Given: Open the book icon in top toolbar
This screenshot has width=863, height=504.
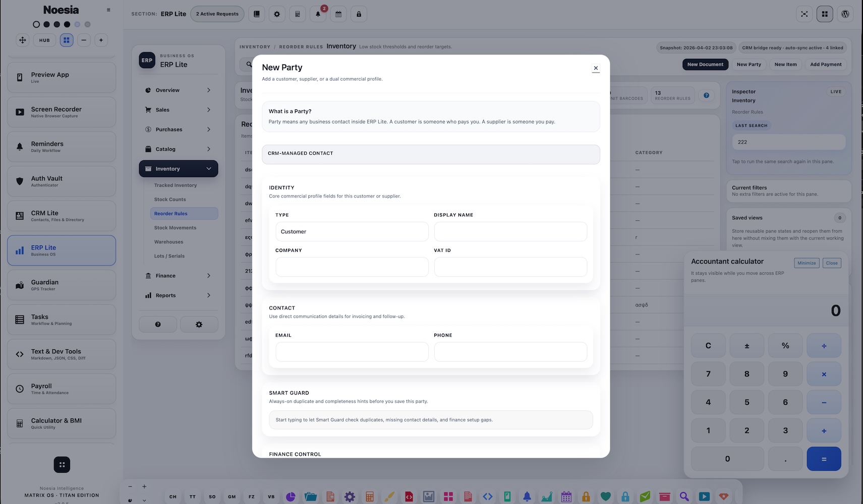Looking at the screenshot, I should pos(257,14).
